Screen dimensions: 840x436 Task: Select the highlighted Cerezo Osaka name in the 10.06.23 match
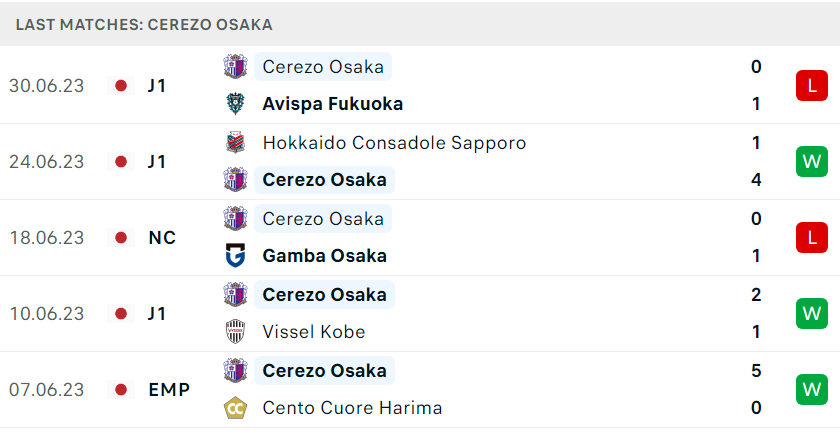pos(325,295)
